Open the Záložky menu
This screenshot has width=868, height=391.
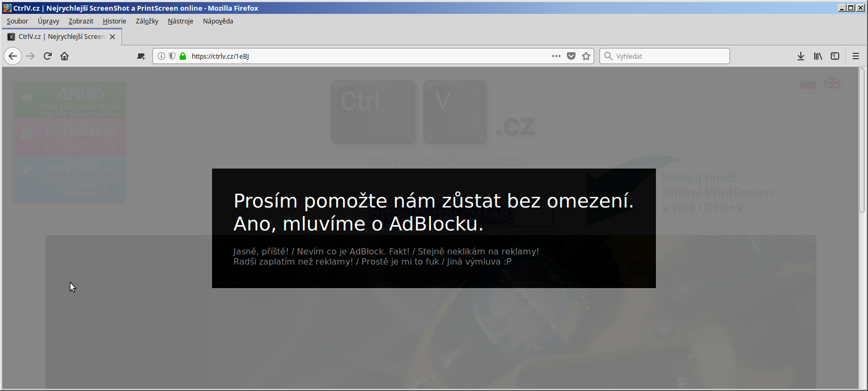(x=147, y=21)
